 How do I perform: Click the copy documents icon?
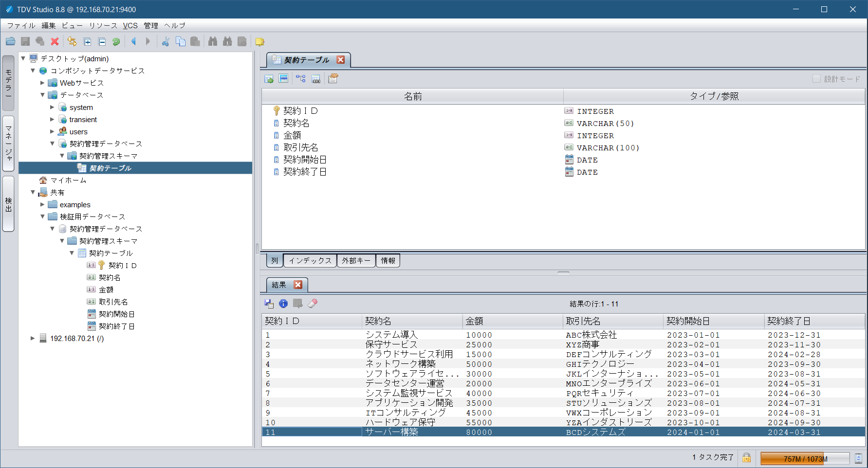180,42
